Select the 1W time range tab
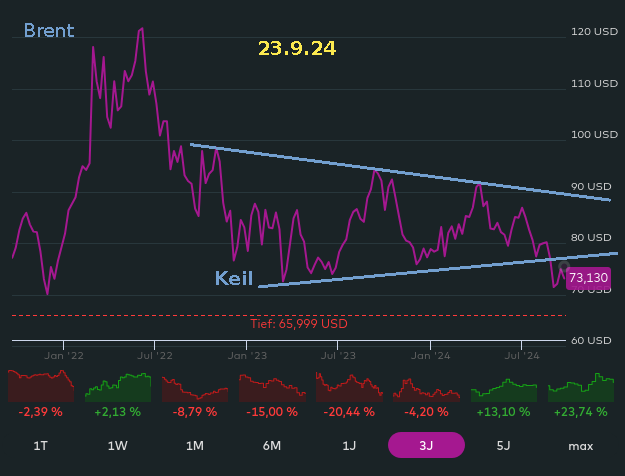This screenshot has height=476, width=625. click(x=118, y=445)
